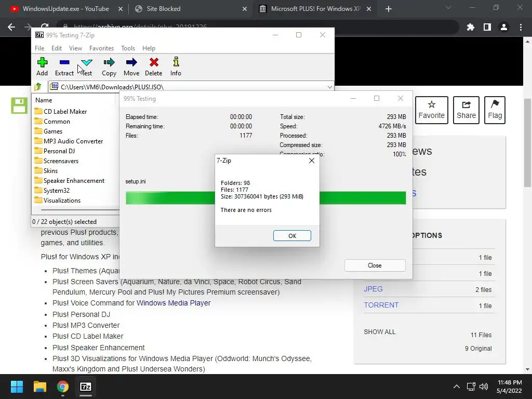Click Close in the Testing window
This screenshot has width=532, height=399.
pyautogui.click(x=375, y=265)
